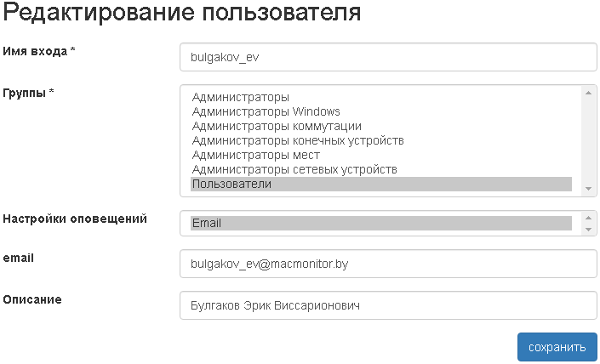
Task: Click the email address input field
Action: (x=388, y=264)
